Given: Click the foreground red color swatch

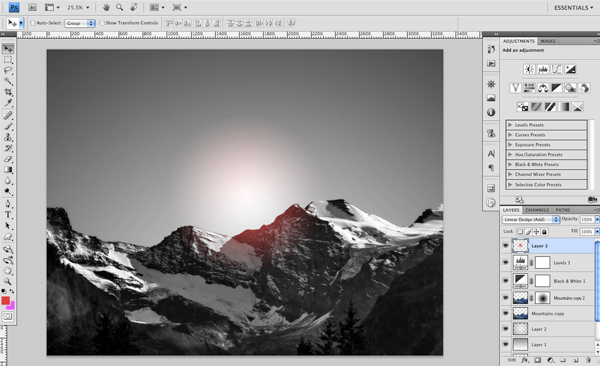Looking at the screenshot, I should (6, 301).
